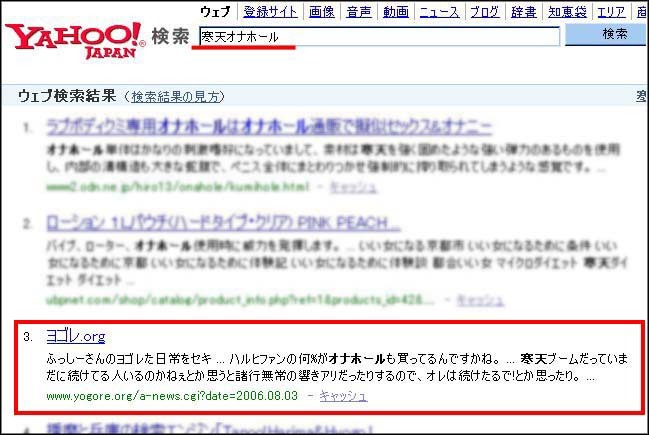The image size is (649, 435).
Task: Switch to the 画像 tab
Action: click(x=322, y=12)
